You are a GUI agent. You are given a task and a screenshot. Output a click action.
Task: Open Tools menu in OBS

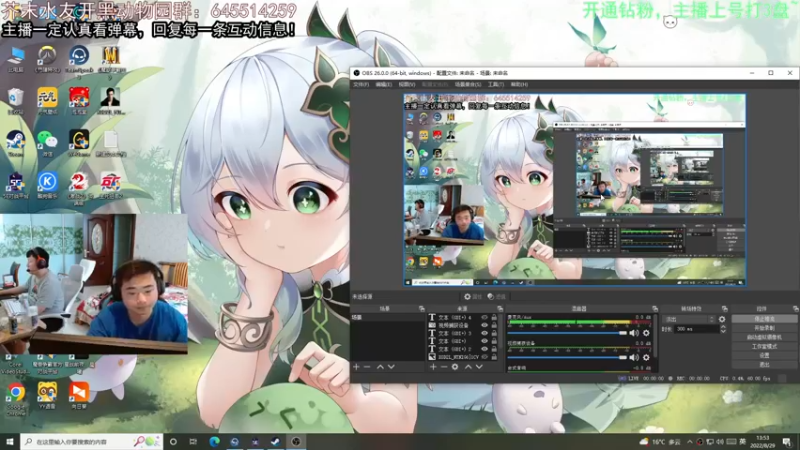495,84
